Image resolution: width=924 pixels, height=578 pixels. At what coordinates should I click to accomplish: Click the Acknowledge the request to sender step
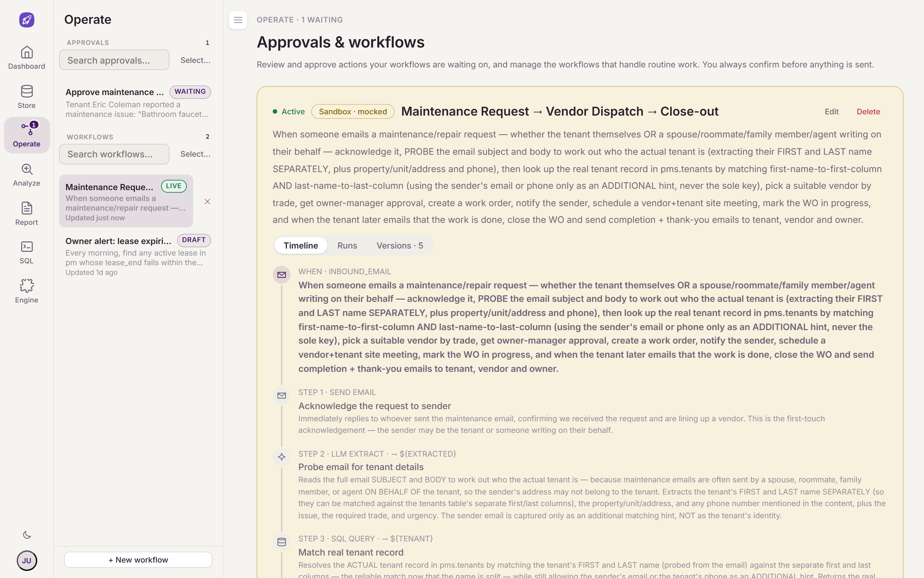tap(374, 406)
